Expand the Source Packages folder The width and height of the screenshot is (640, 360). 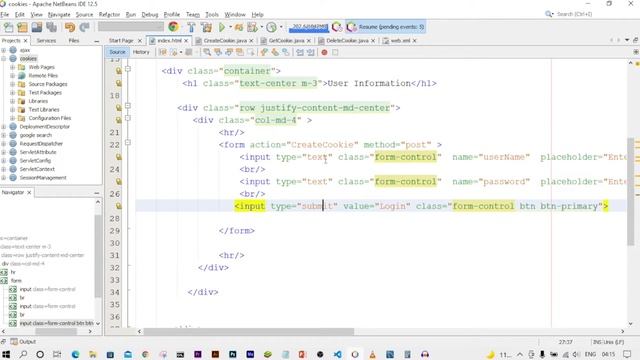(x=12, y=84)
